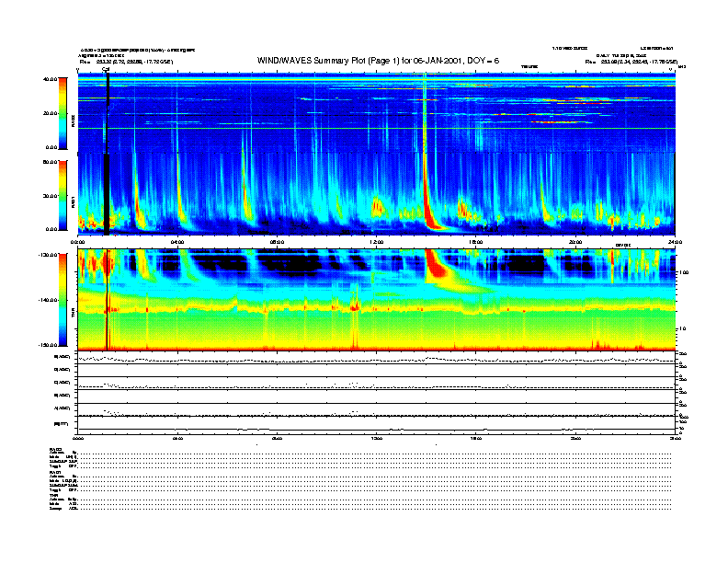Click the 08:00 tick label under the RAD1 panel
Image resolution: width=728 pixels, height=563 pixels.
click(277, 242)
